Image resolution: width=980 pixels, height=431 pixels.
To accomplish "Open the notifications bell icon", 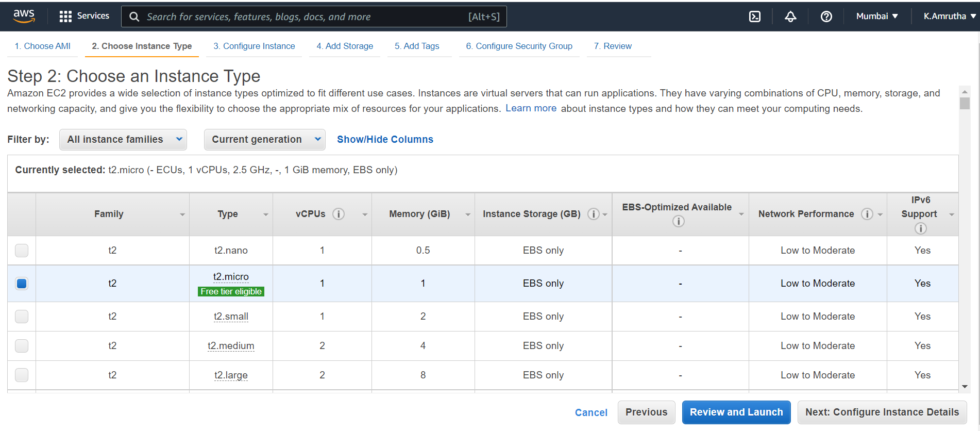I will coord(790,16).
